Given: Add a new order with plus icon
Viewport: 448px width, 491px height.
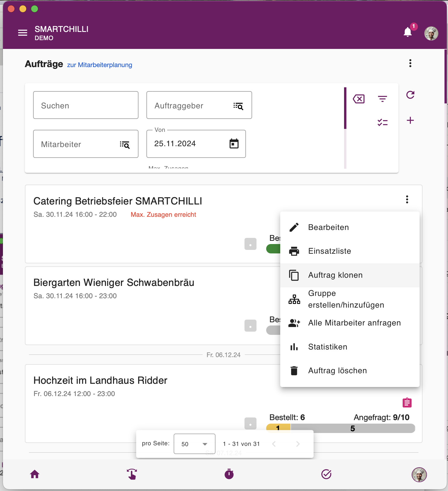Looking at the screenshot, I should 410,120.
